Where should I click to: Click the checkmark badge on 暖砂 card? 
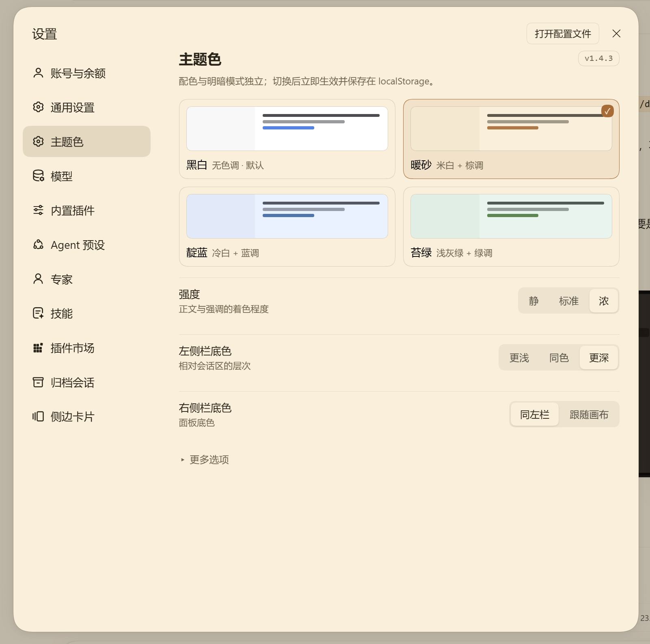click(607, 111)
